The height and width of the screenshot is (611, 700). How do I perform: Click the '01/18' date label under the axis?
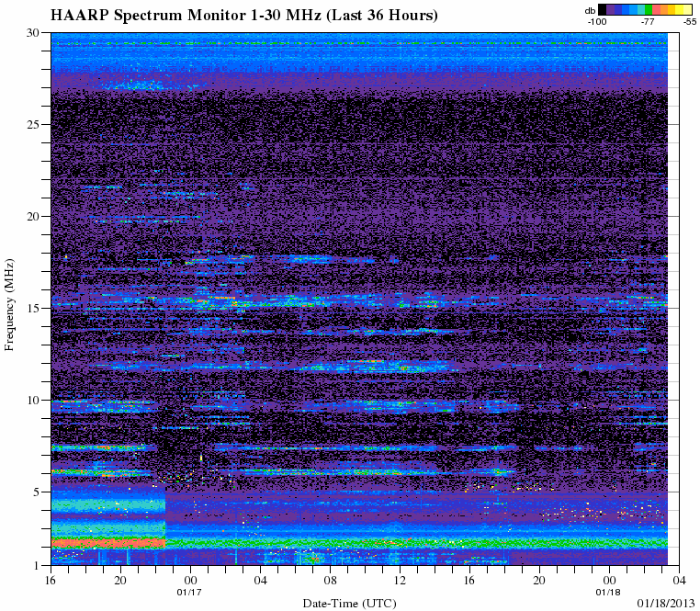point(608,593)
